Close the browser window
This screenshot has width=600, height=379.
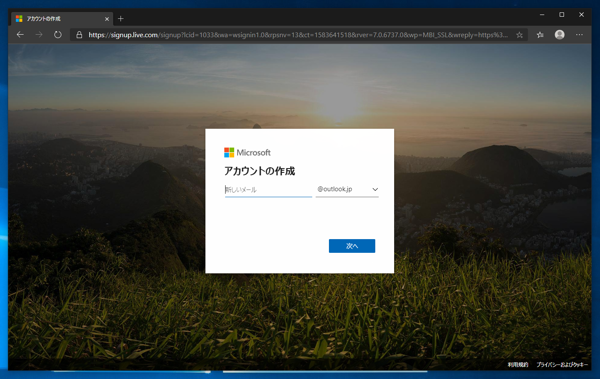pos(581,15)
